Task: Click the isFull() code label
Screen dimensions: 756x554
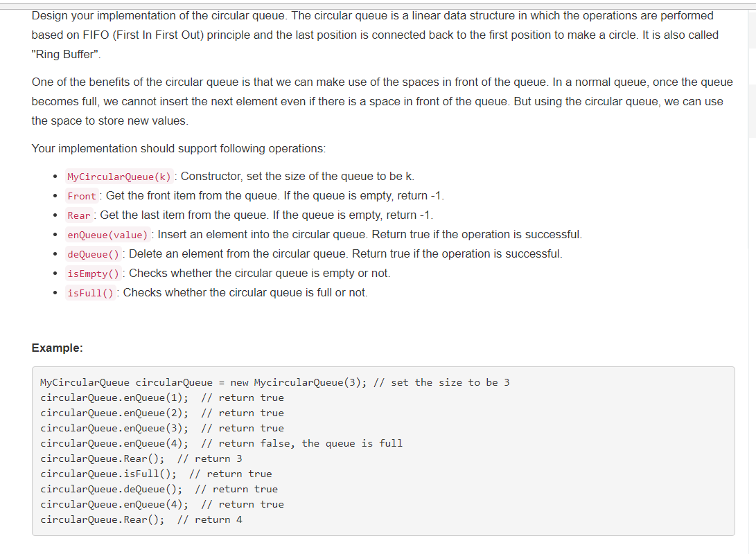Action: point(91,293)
